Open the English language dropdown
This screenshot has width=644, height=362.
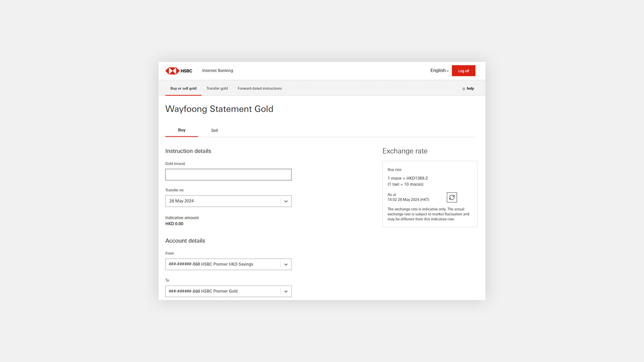pyautogui.click(x=440, y=70)
